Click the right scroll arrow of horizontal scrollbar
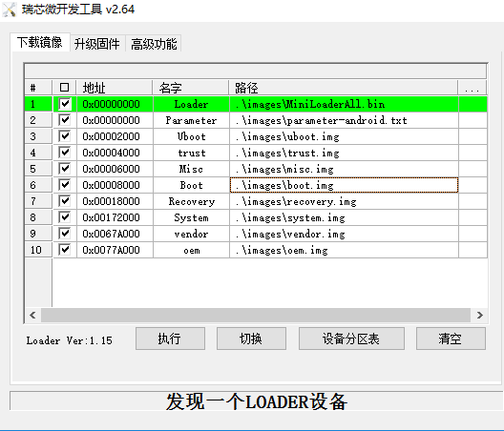Image resolution: width=504 pixels, height=431 pixels. point(479,315)
